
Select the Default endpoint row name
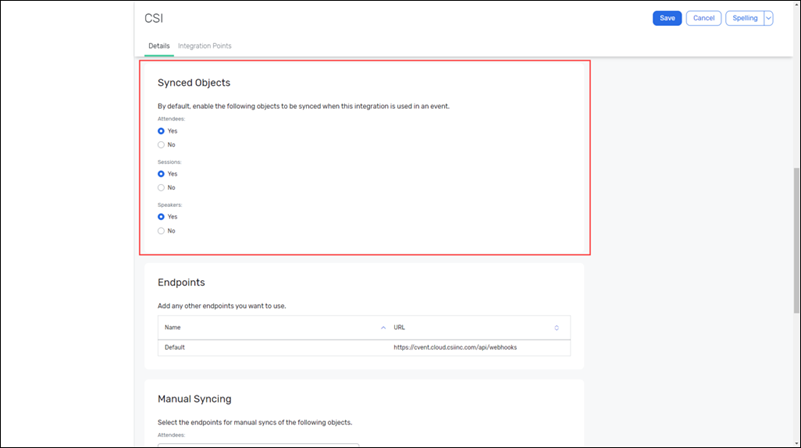(x=175, y=347)
